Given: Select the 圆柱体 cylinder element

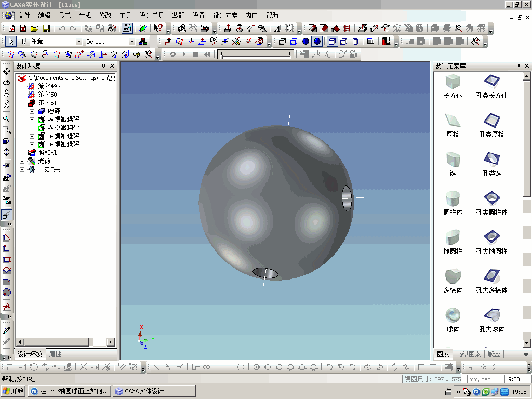Looking at the screenshot, I should [453, 204].
